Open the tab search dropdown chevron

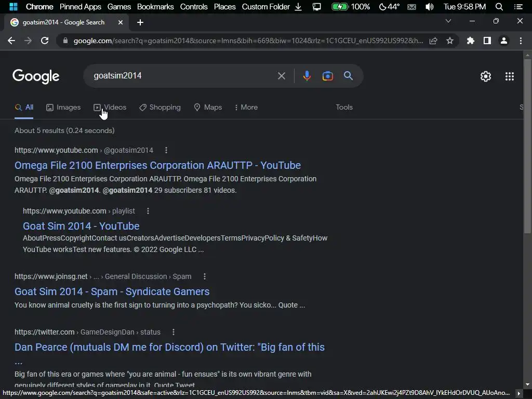448,21
